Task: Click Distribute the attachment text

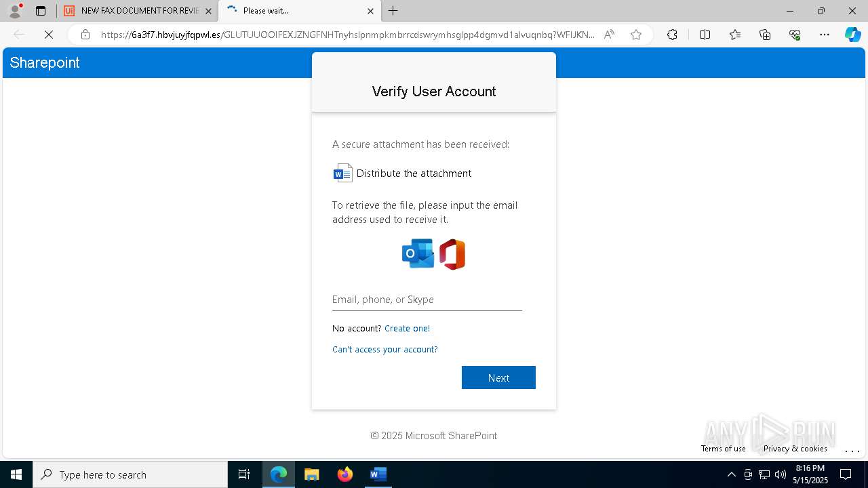Action: [x=414, y=174]
